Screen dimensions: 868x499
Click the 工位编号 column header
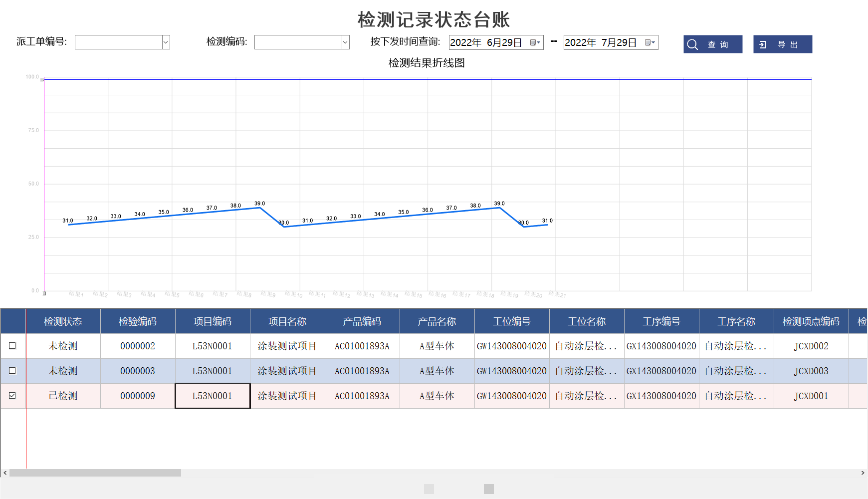pos(512,321)
